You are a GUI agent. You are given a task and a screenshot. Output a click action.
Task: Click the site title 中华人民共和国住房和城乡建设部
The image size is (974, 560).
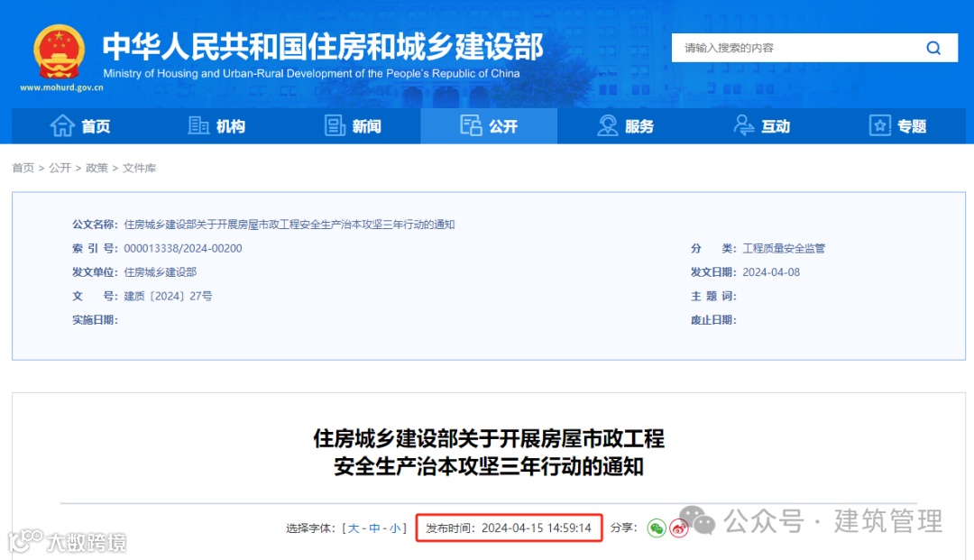(323, 47)
